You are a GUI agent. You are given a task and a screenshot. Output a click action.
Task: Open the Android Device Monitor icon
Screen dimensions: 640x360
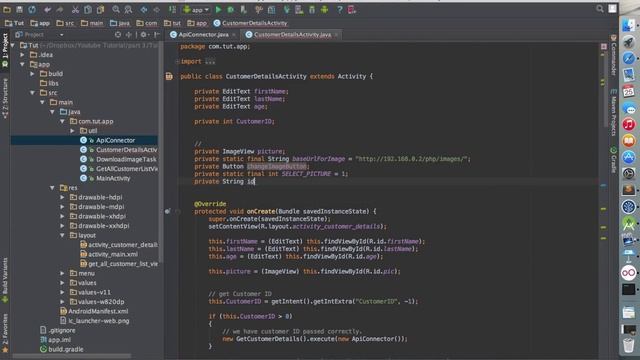(324, 9)
